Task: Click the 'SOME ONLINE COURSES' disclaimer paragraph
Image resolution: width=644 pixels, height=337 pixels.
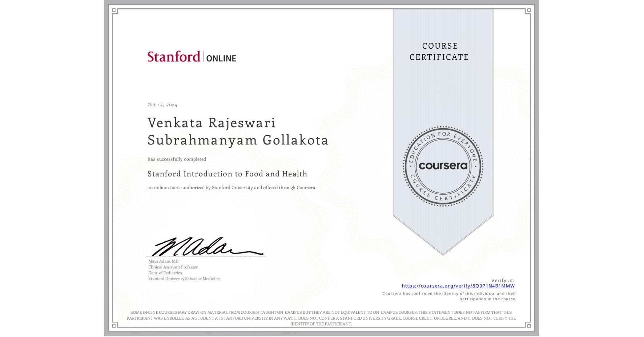Action: click(321, 318)
